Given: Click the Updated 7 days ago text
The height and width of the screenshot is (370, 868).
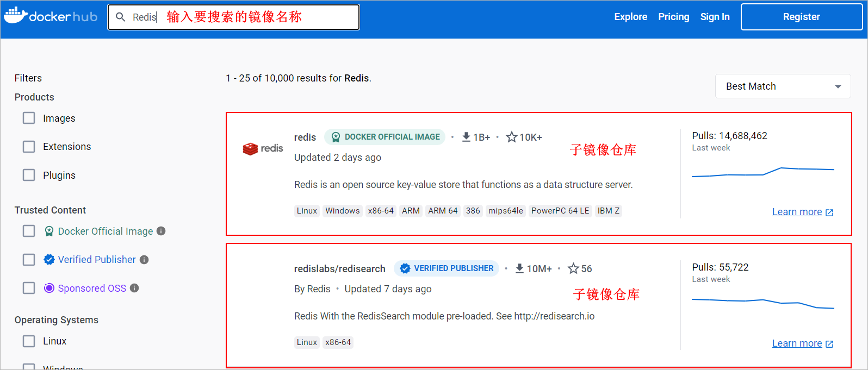Looking at the screenshot, I should click(388, 289).
